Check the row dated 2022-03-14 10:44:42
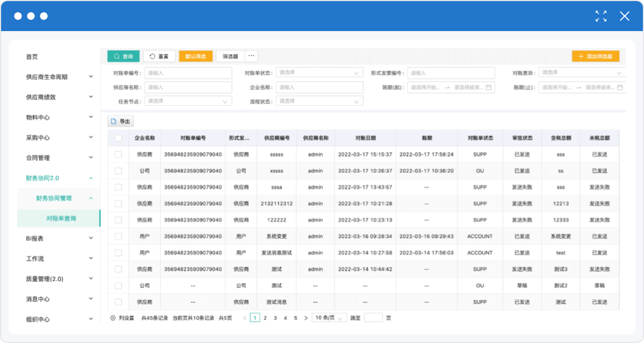This screenshot has height=343, width=644. tap(118, 269)
